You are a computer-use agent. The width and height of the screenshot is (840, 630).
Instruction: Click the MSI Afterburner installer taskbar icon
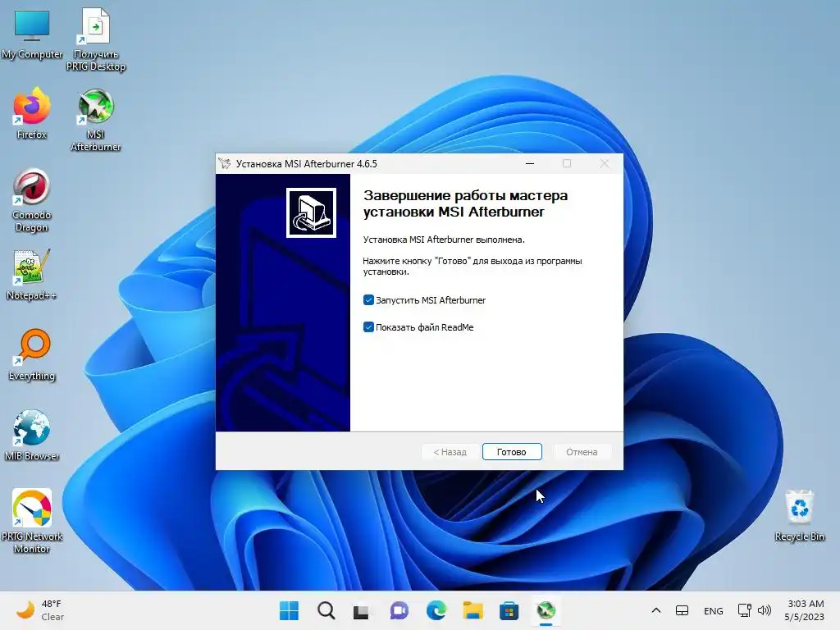pyautogui.click(x=546, y=610)
